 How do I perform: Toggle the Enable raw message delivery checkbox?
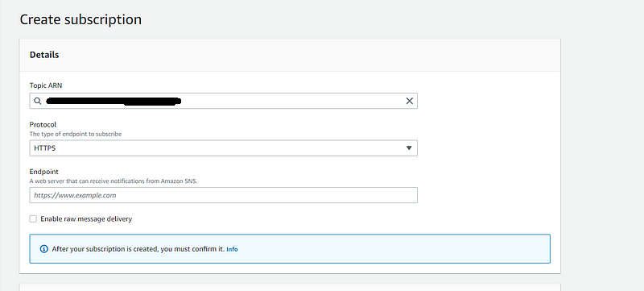tap(33, 219)
